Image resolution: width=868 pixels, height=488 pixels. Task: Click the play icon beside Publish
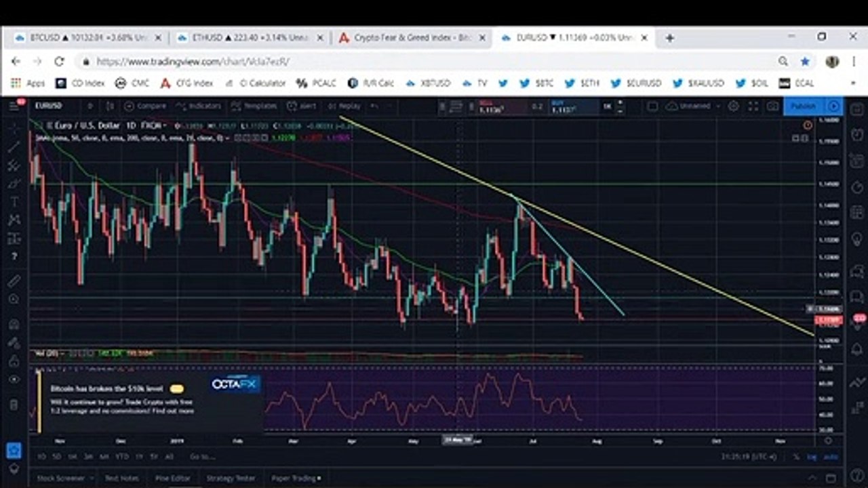coord(834,106)
